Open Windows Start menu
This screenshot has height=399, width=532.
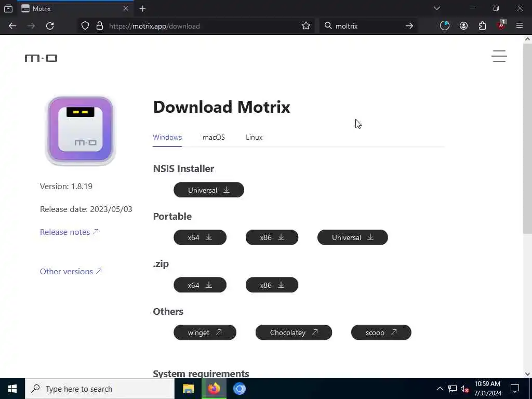pyautogui.click(x=12, y=389)
